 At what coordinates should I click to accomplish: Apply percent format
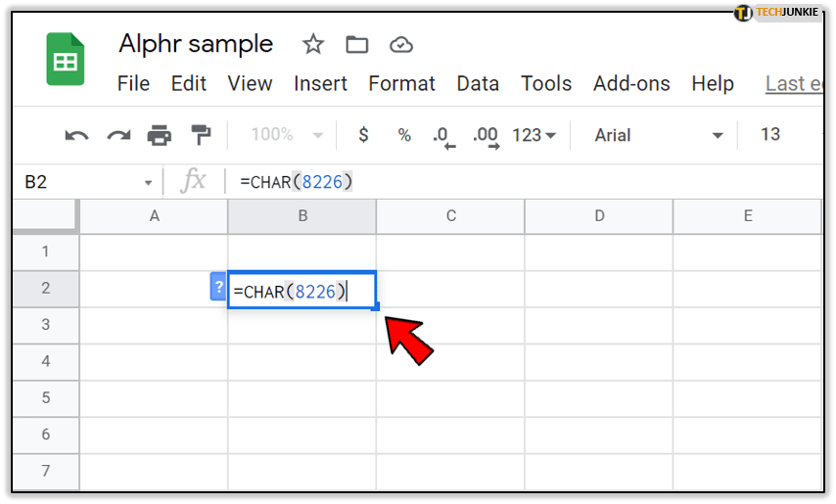pos(404,135)
